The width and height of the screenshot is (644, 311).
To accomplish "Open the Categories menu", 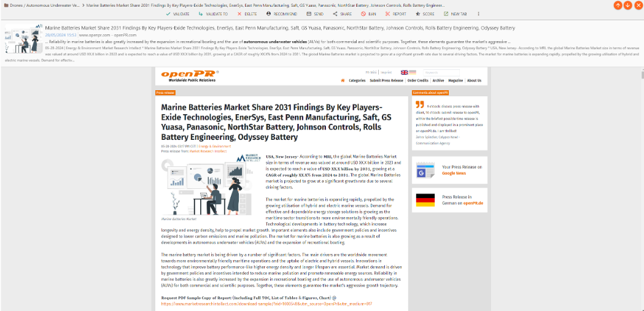I will click(x=357, y=80).
